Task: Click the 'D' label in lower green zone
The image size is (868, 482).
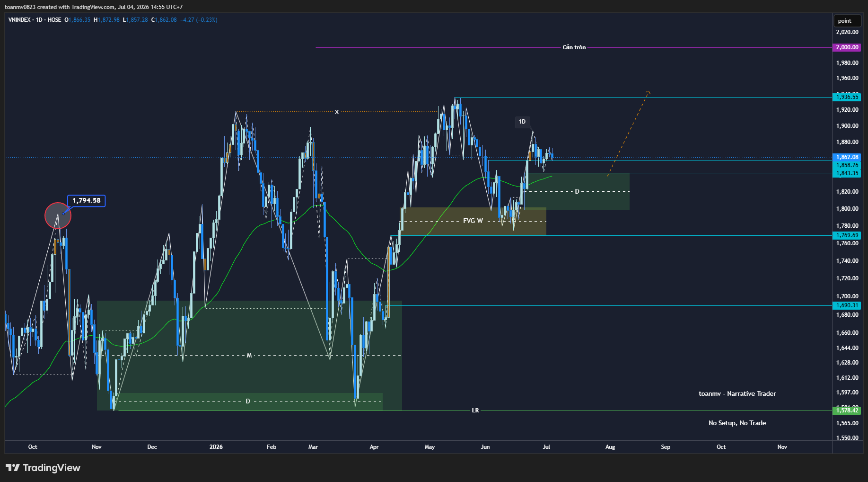Action: click(248, 402)
